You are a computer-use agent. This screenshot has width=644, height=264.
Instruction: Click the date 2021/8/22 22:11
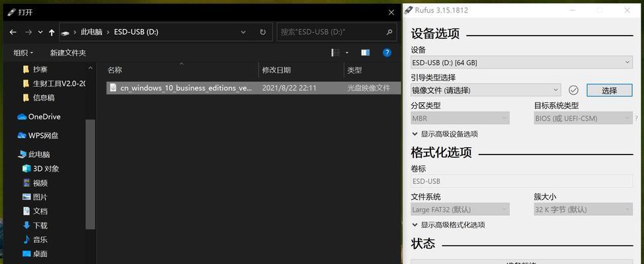click(289, 88)
